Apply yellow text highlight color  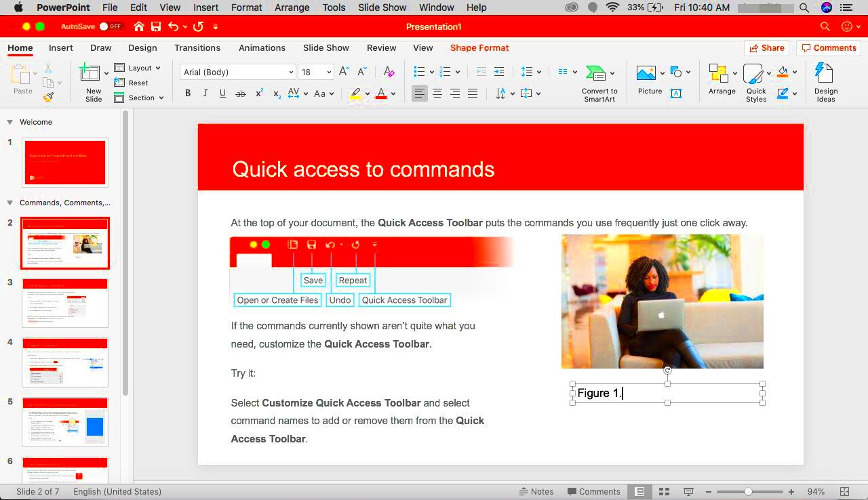[x=355, y=94]
